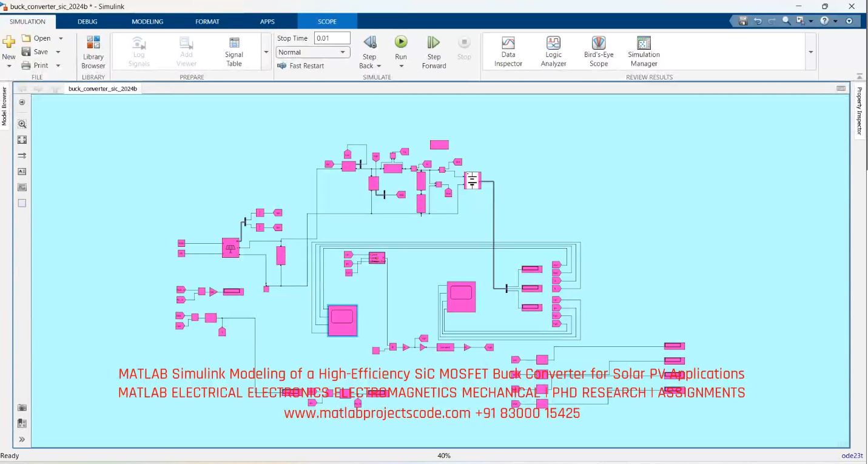Edit the Stop Time value field
868x464 pixels.
(331, 38)
